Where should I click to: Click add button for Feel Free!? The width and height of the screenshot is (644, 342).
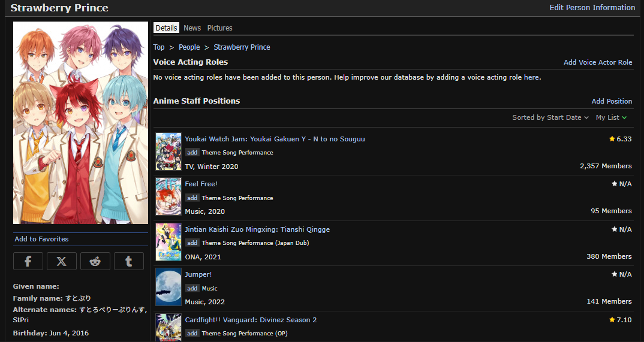pos(192,198)
